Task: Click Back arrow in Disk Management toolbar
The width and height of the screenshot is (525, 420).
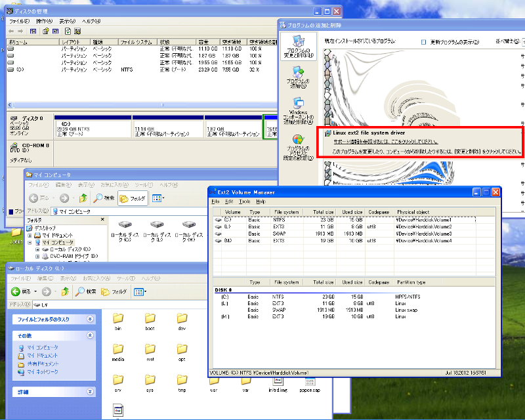Action: [x=11, y=31]
